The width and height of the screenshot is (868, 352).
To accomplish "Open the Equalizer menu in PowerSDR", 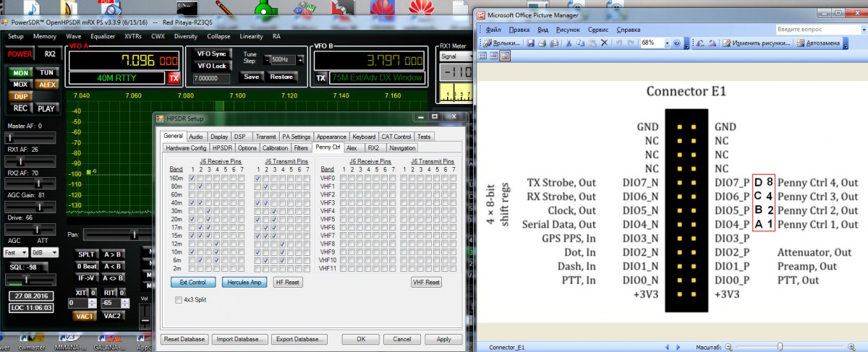I will click(103, 36).
